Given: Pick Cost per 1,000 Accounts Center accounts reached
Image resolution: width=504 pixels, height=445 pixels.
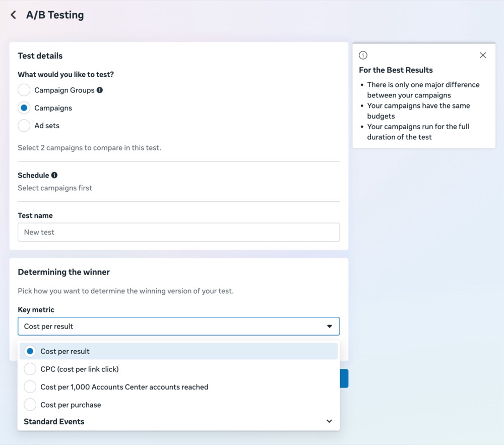Looking at the screenshot, I should pyautogui.click(x=124, y=387).
